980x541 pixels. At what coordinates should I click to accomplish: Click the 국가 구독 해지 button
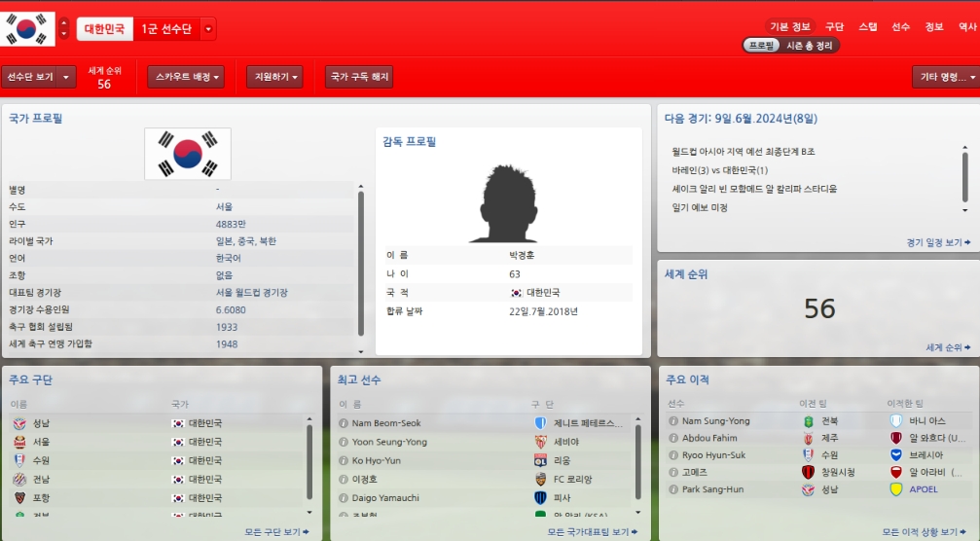click(x=359, y=77)
